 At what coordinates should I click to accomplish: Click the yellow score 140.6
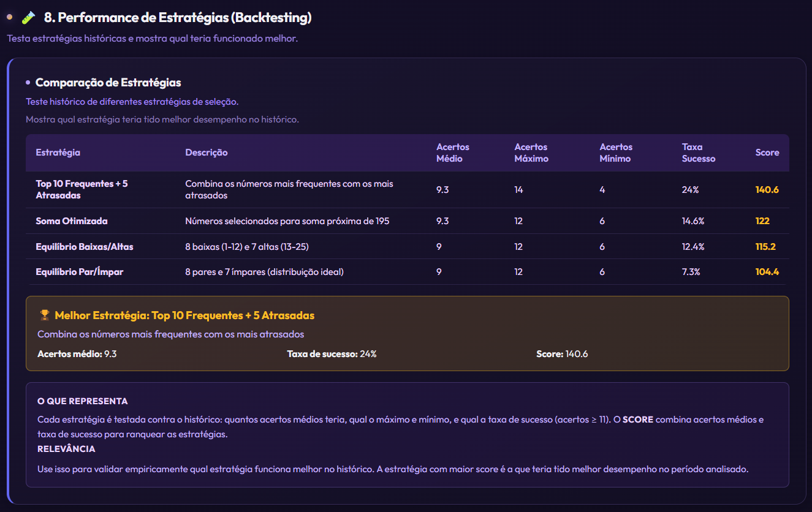click(x=767, y=189)
